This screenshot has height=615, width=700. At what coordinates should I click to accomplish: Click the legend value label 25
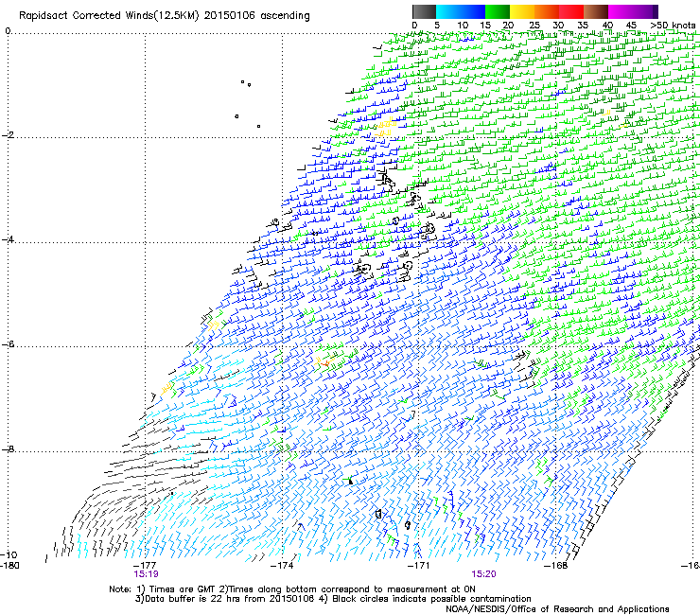click(534, 25)
